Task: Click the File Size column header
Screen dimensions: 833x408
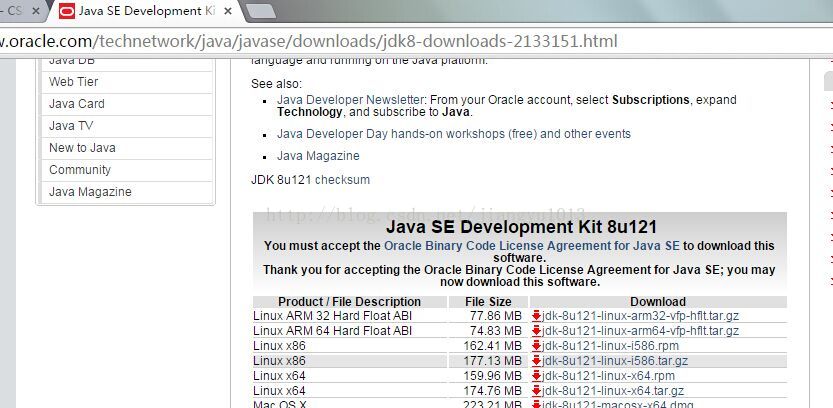Action: (x=488, y=302)
